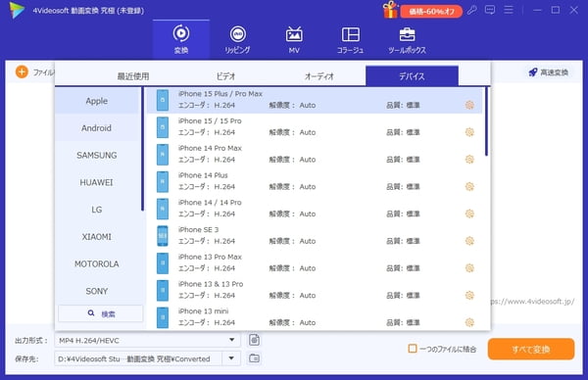Switch to the MV tab

pyautogui.click(x=294, y=39)
